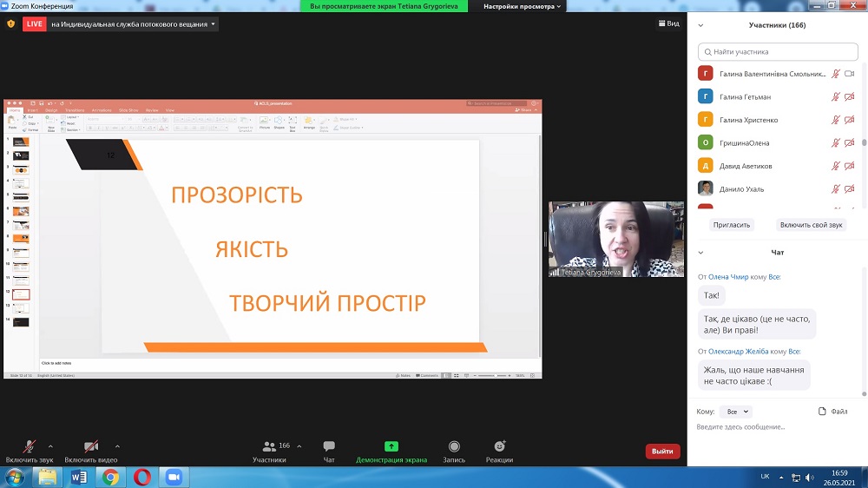Viewport: 868px width, 488px height.
Task: Open Windows Start button
Action: [15, 477]
